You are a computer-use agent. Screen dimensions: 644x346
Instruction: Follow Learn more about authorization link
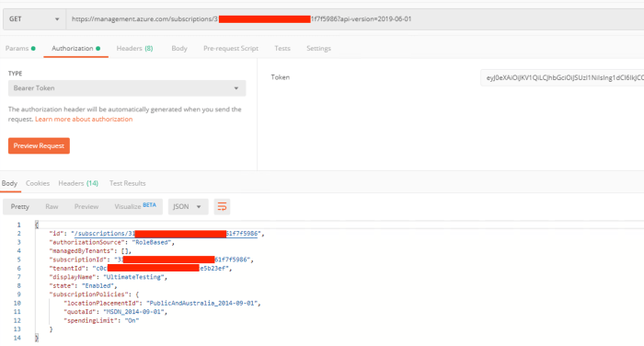click(x=84, y=120)
